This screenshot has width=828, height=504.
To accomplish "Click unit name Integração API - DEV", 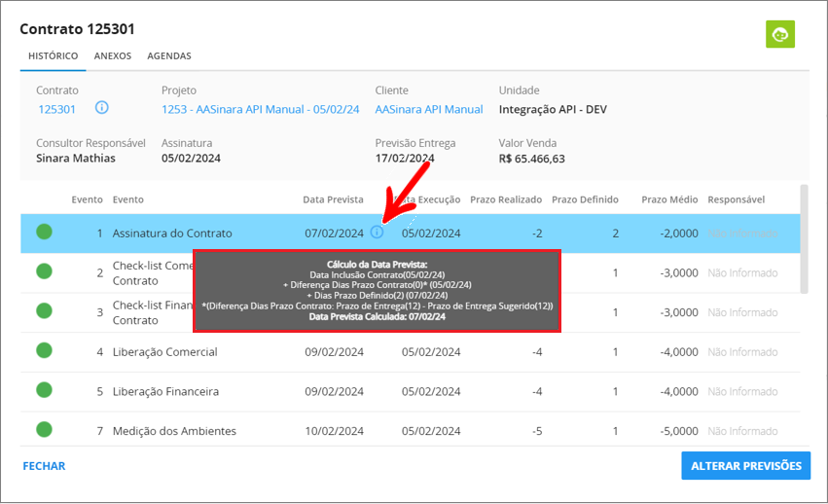I will (x=553, y=110).
